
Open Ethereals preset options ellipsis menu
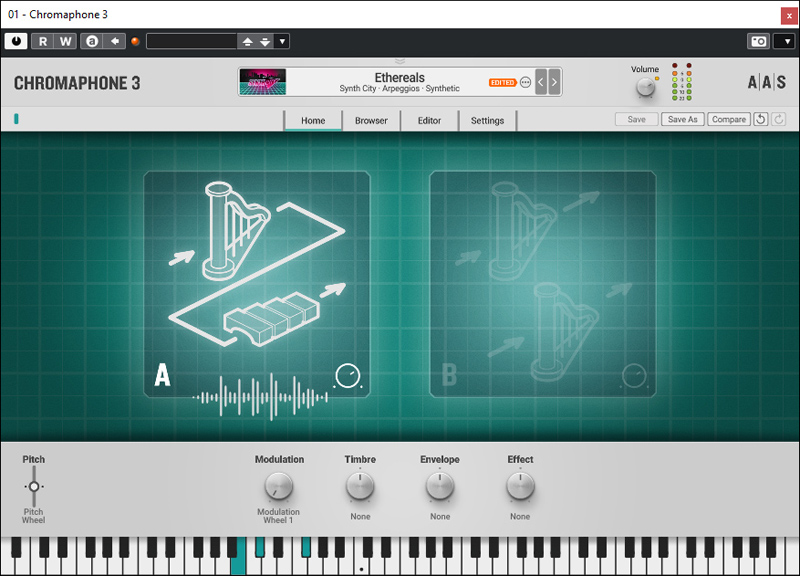click(x=526, y=82)
